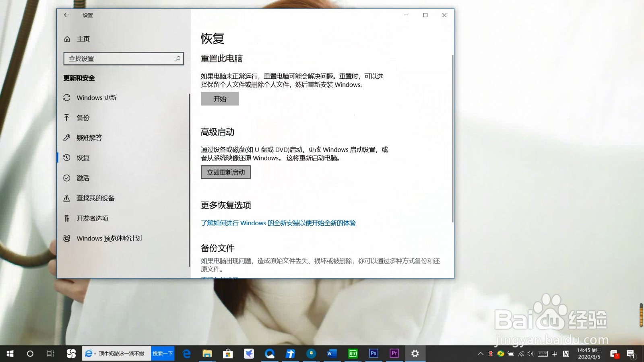
Task: Open the touch keyboard tray icon
Action: coord(543,354)
